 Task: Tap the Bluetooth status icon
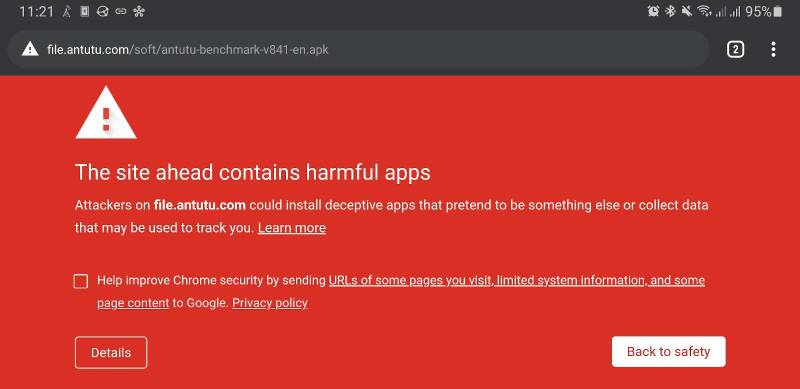tap(670, 11)
